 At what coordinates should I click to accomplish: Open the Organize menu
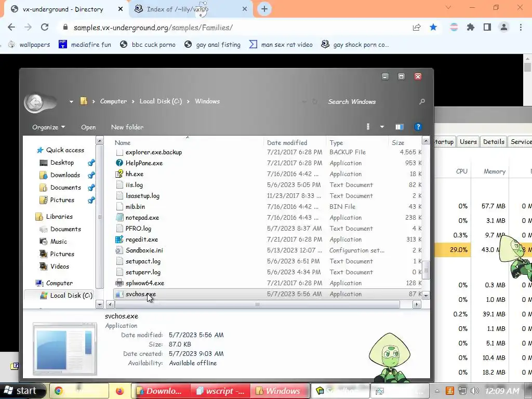click(x=48, y=127)
